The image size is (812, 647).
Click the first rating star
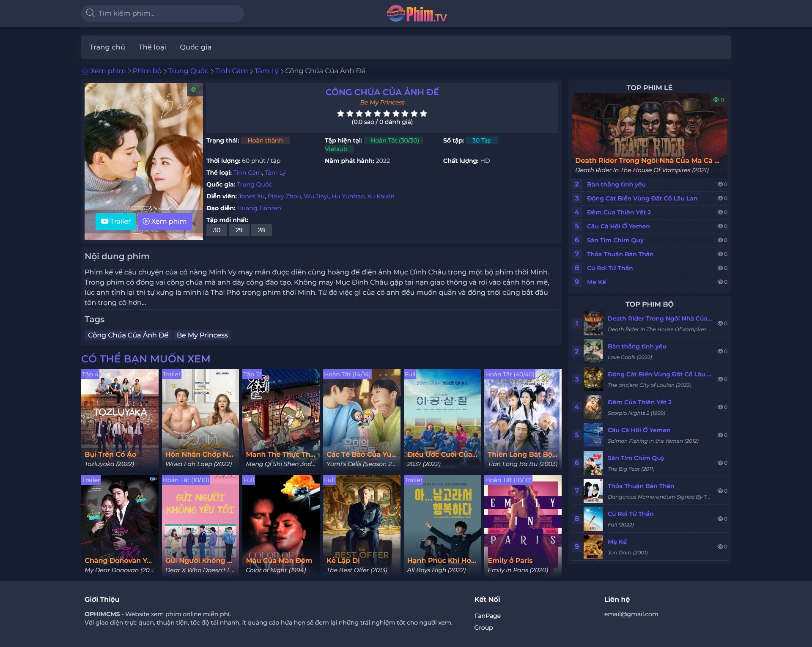340,113
